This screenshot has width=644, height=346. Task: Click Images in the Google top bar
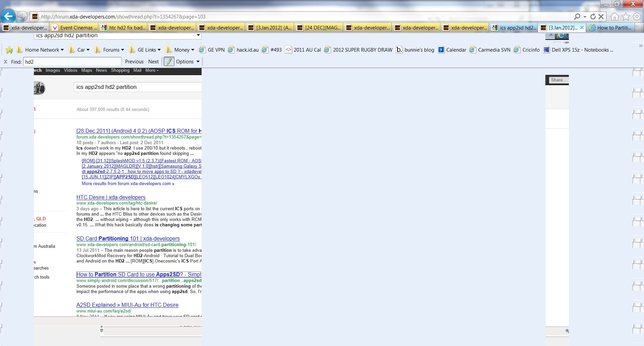pos(53,70)
